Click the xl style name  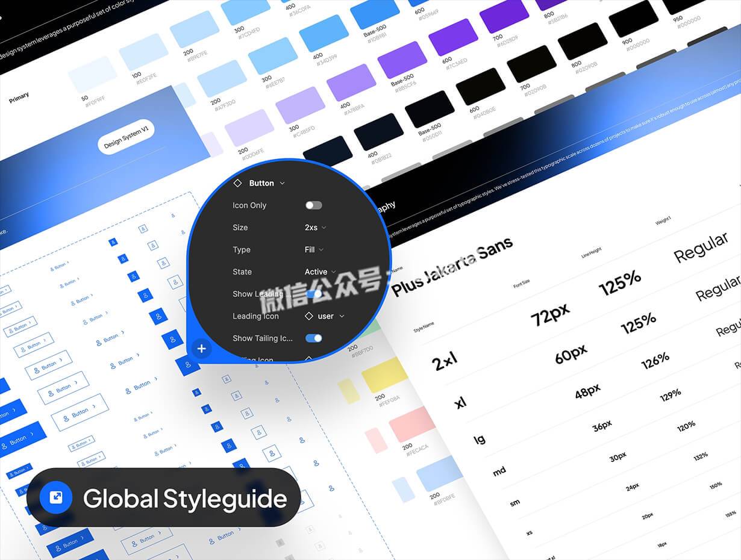[x=461, y=403]
